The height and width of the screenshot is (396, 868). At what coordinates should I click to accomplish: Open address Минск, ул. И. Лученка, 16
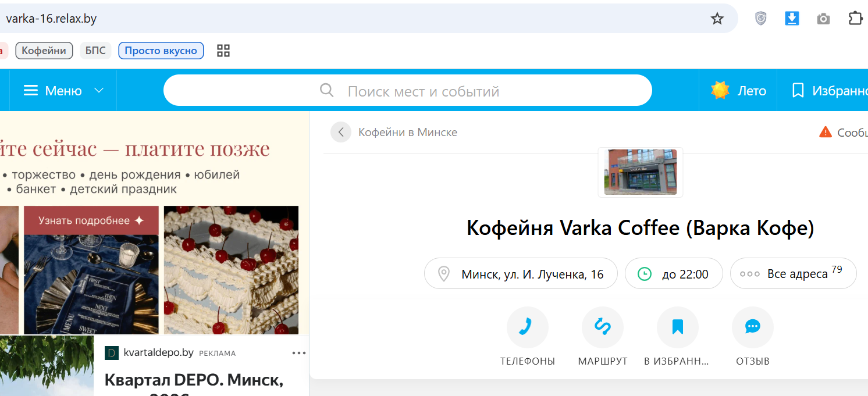[521, 273]
